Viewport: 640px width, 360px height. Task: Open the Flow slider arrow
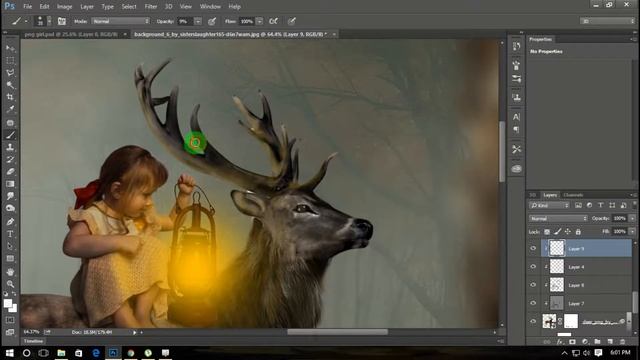260,21
